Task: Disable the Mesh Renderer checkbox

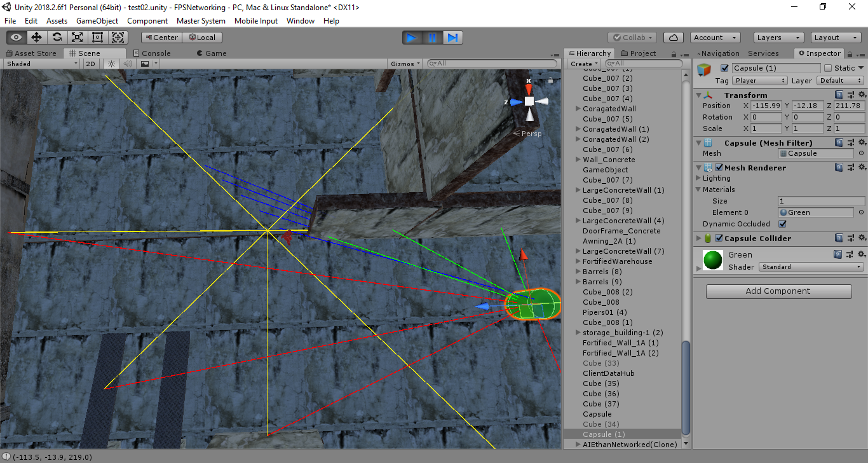Action: [x=719, y=168]
